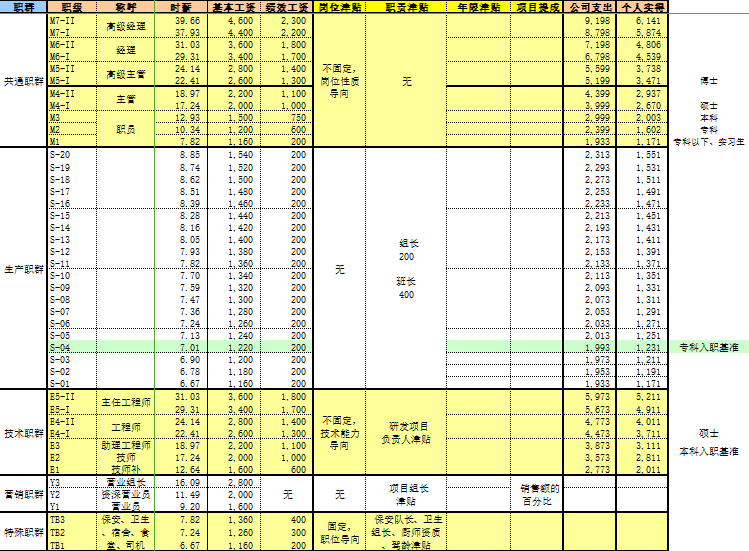Select the 共通职群 merged cell
The width and height of the screenshot is (749, 551).
click(x=22, y=79)
